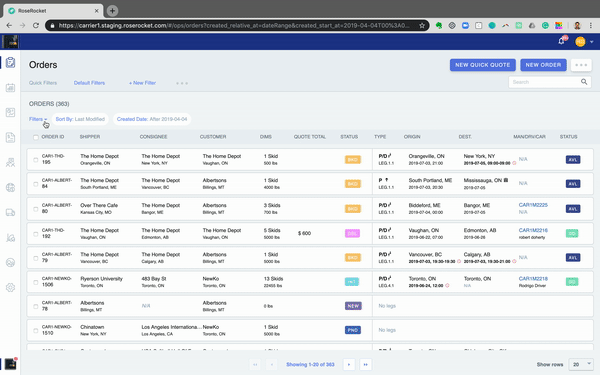
Task: Open the globe sidebar icon
Action: (x=10, y=188)
